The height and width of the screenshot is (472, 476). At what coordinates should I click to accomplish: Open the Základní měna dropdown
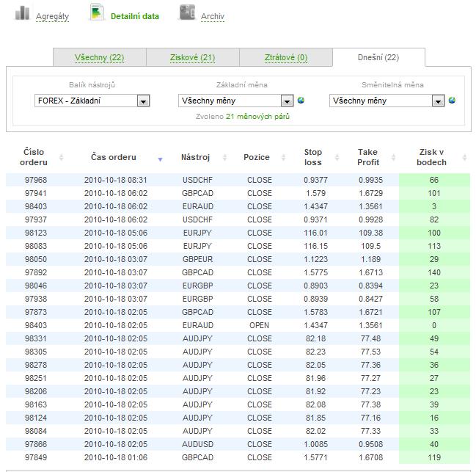[236, 101]
